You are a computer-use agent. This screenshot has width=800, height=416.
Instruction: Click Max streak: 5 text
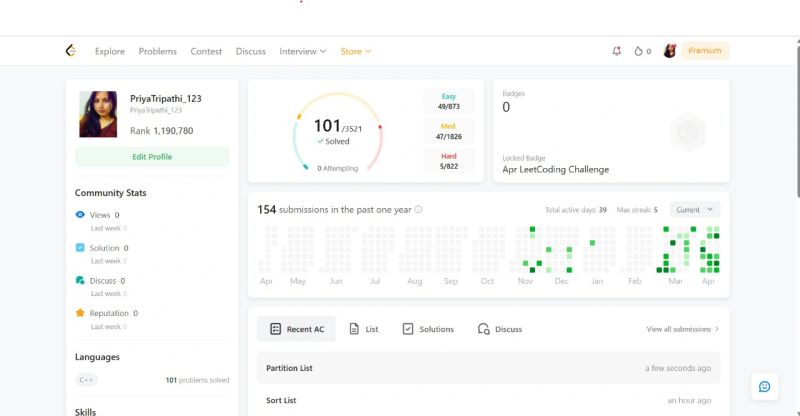tap(637, 210)
